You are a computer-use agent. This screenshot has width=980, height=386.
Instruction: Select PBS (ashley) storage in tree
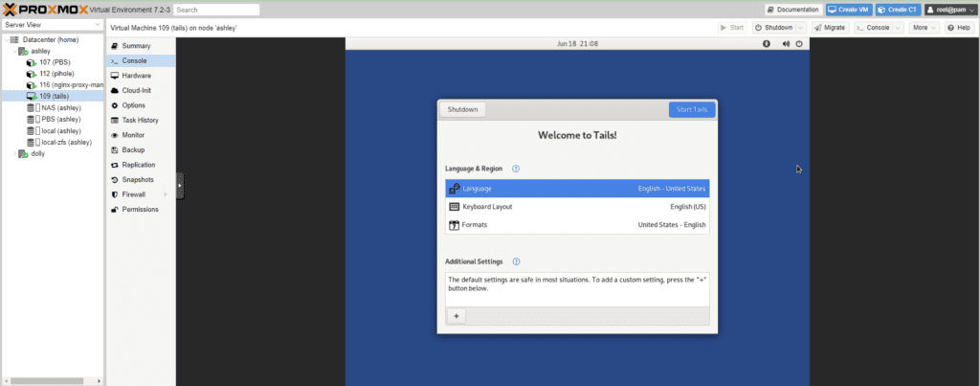click(52, 120)
